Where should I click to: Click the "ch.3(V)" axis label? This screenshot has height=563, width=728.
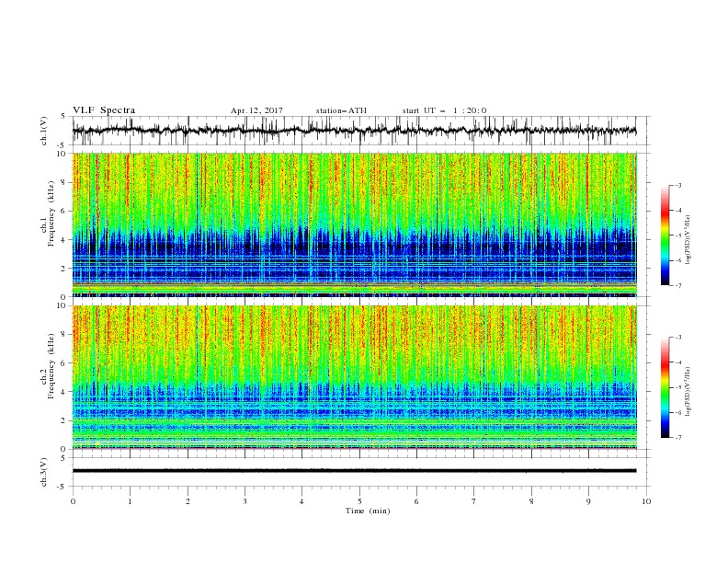click(x=43, y=472)
